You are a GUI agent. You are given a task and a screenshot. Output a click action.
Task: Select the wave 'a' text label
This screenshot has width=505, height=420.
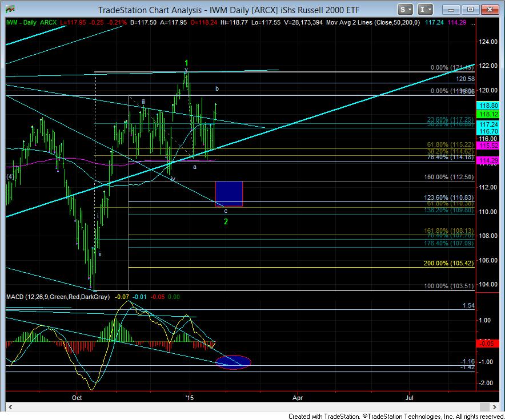tap(195, 167)
